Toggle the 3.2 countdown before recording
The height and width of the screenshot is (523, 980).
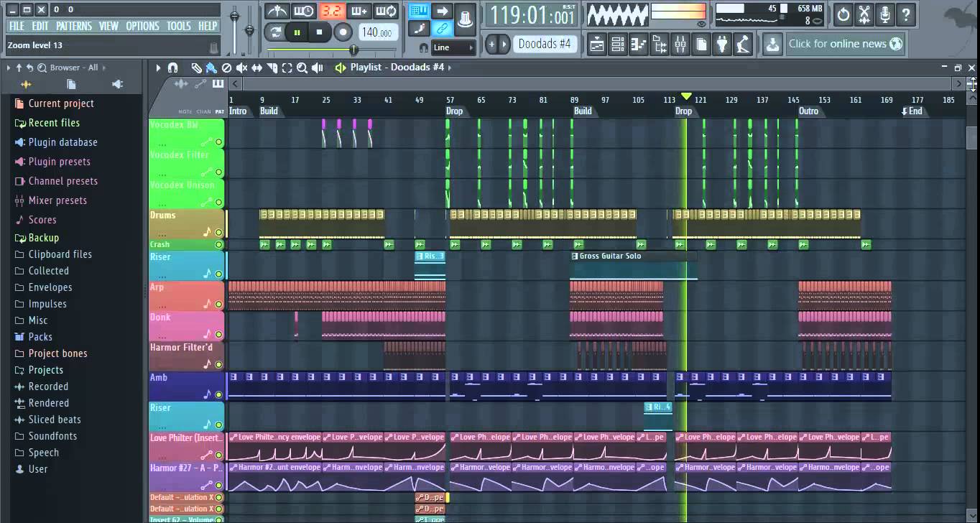331,11
